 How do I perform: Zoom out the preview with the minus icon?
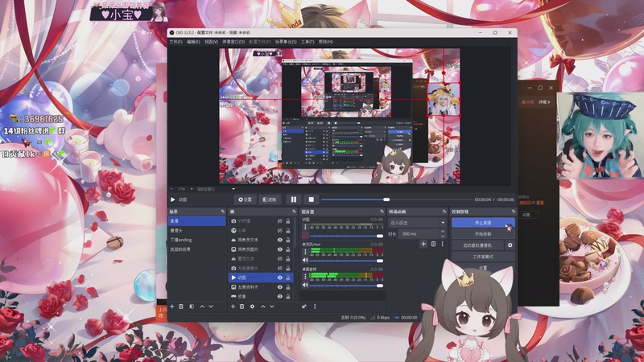171,189
